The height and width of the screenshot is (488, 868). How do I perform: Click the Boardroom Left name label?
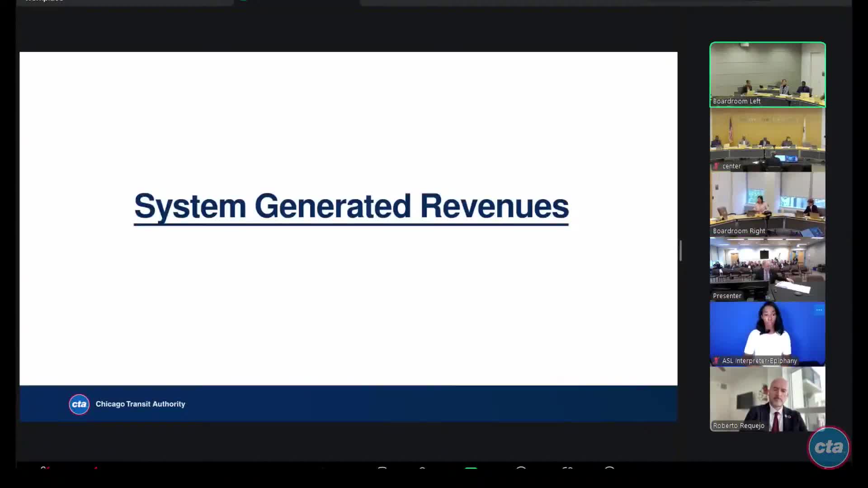pos(736,101)
